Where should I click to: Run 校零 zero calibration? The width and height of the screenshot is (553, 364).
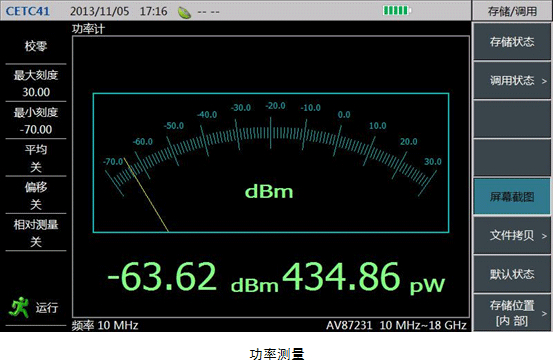[x=36, y=46]
